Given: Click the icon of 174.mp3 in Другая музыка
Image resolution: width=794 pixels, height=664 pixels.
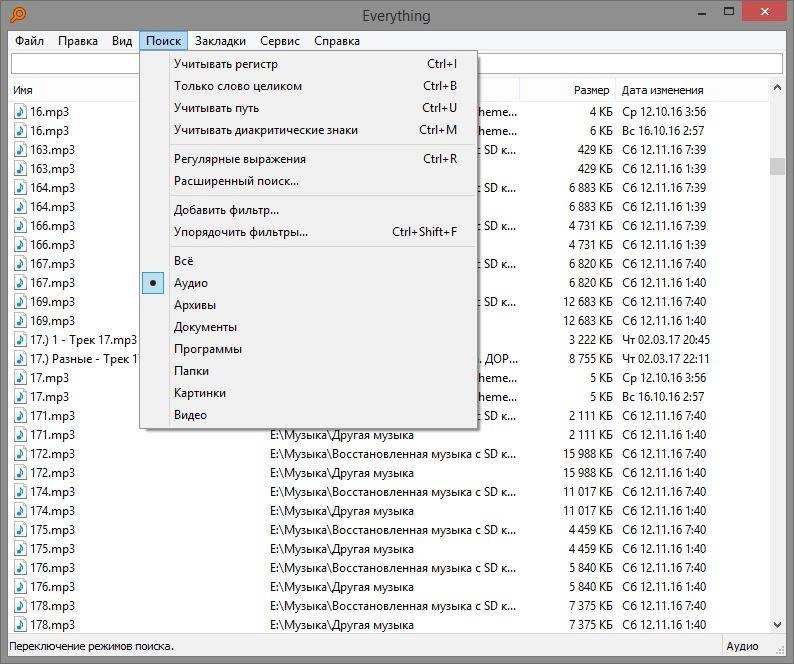Looking at the screenshot, I should 20,511.
